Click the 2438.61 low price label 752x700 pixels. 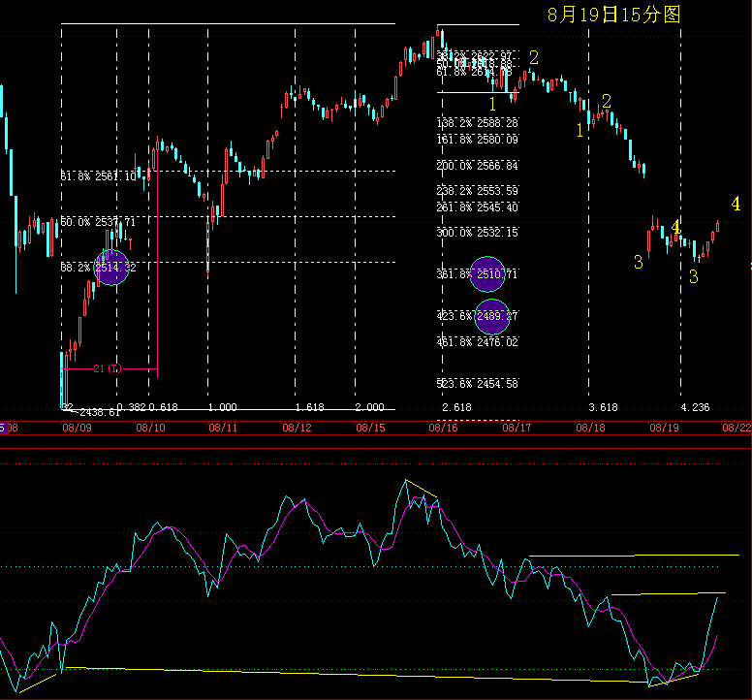coord(96,412)
